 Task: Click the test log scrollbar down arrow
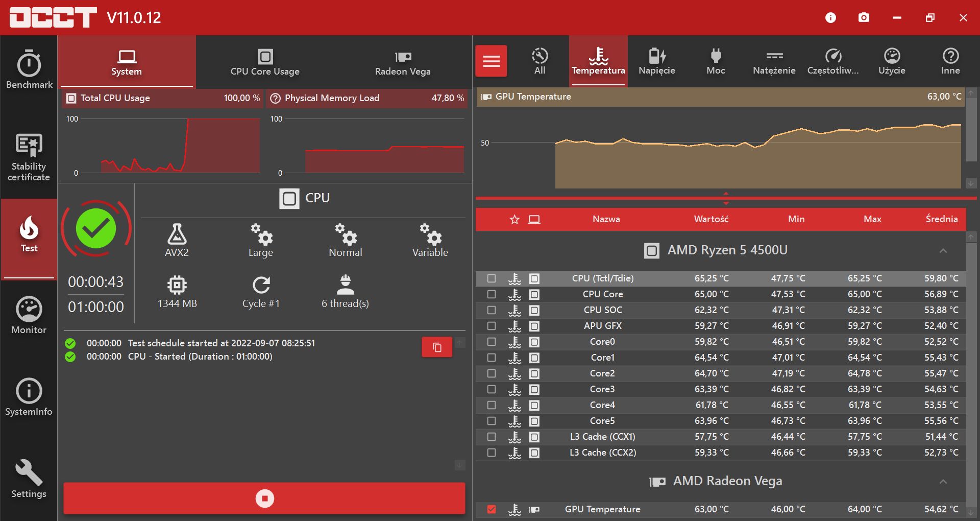pyautogui.click(x=460, y=465)
